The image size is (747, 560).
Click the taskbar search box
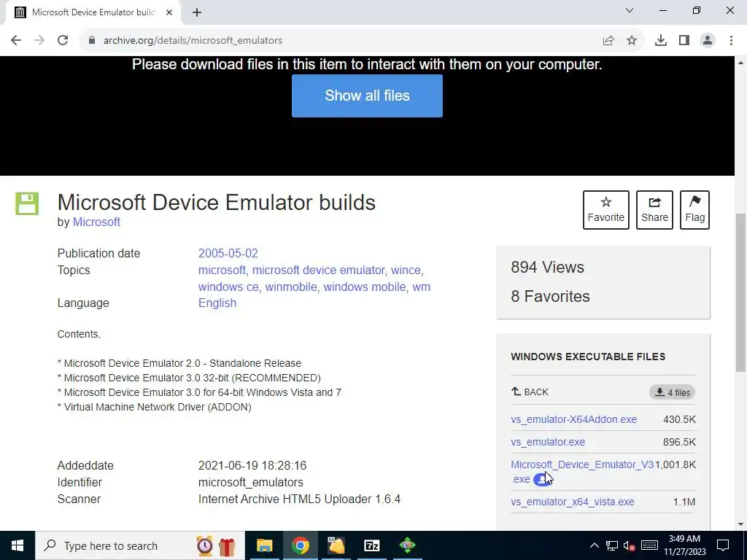coord(139,545)
